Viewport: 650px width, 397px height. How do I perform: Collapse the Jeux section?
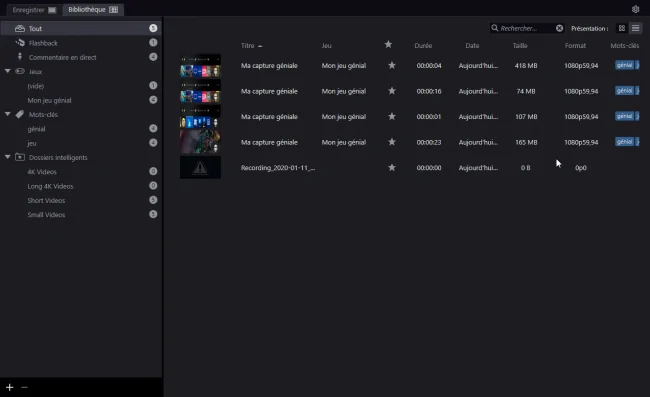(x=7, y=71)
